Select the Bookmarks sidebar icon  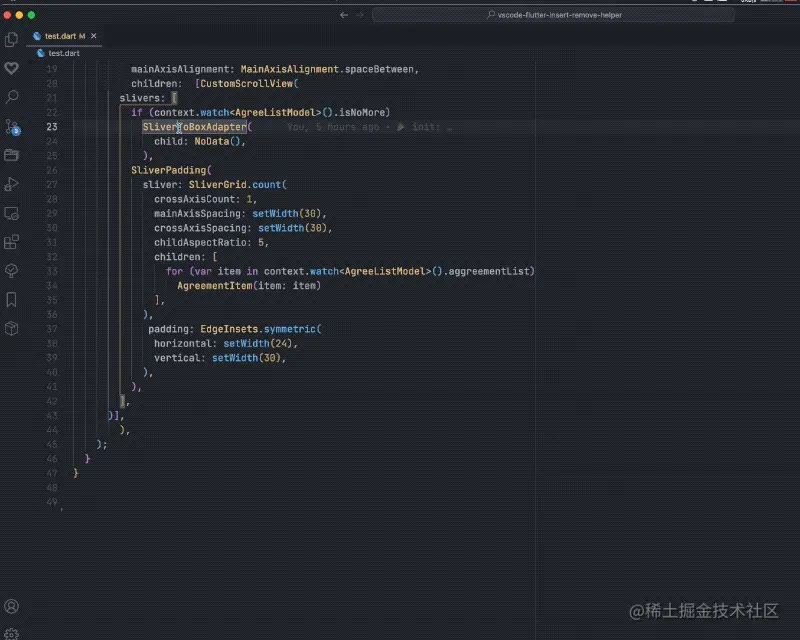12,300
